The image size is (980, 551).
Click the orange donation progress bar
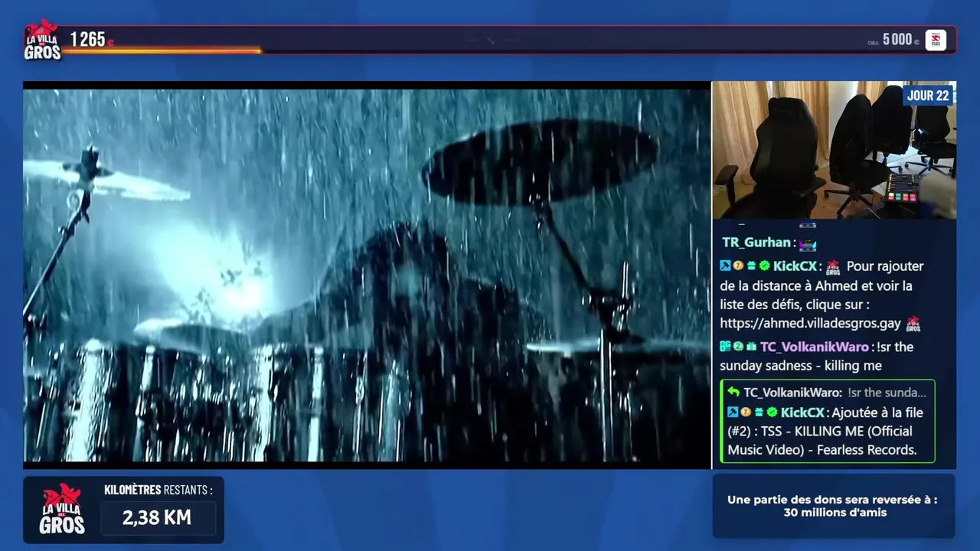[x=162, y=51]
